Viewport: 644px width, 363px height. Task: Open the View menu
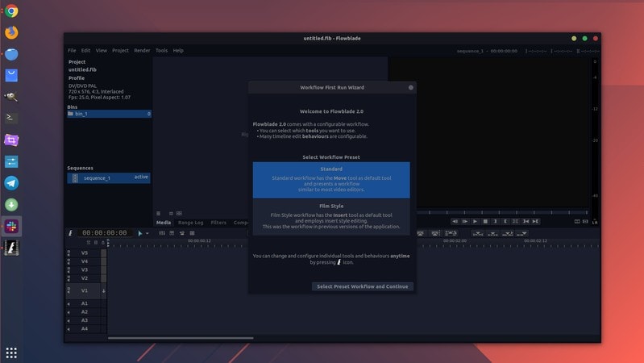pos(101,51)
